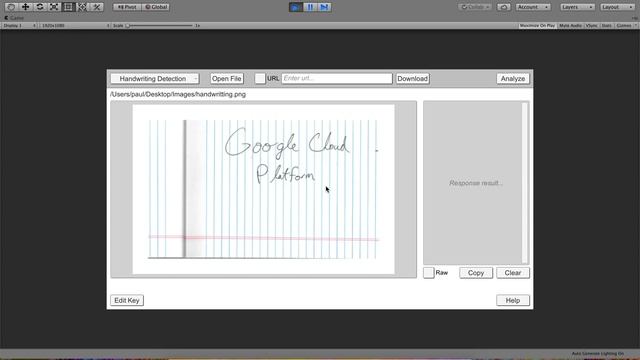
Task: Toggle Global handle rotation
Action: [x=156, y=7]
